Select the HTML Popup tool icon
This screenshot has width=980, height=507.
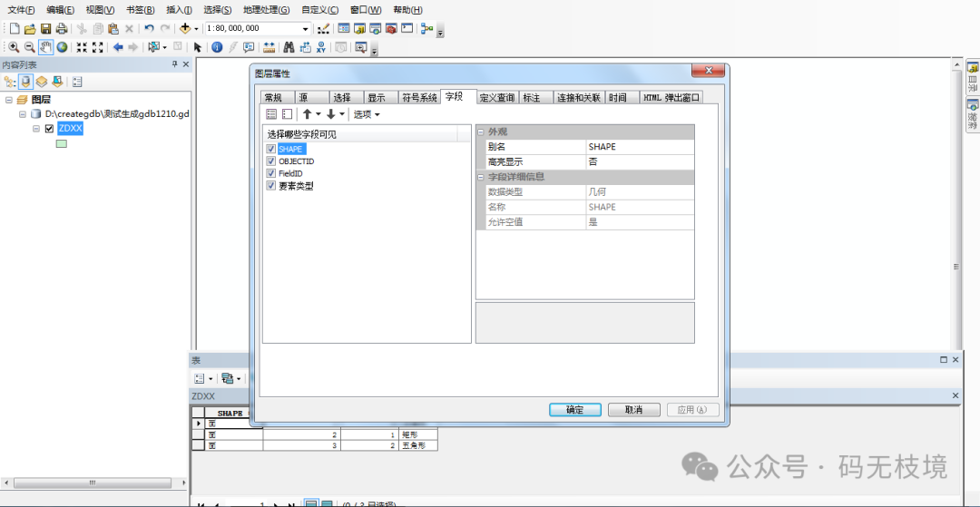pyautogui.click(x=249, y=47)
